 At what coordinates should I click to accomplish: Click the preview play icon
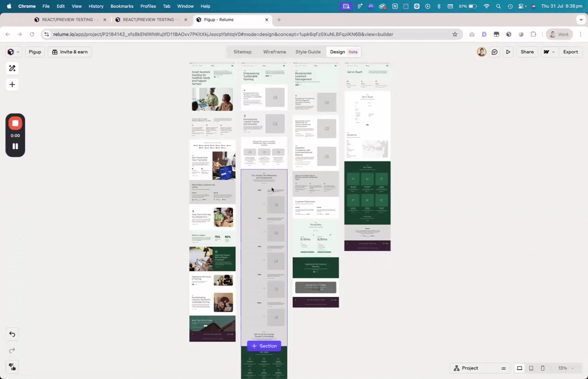coord(508,52)
